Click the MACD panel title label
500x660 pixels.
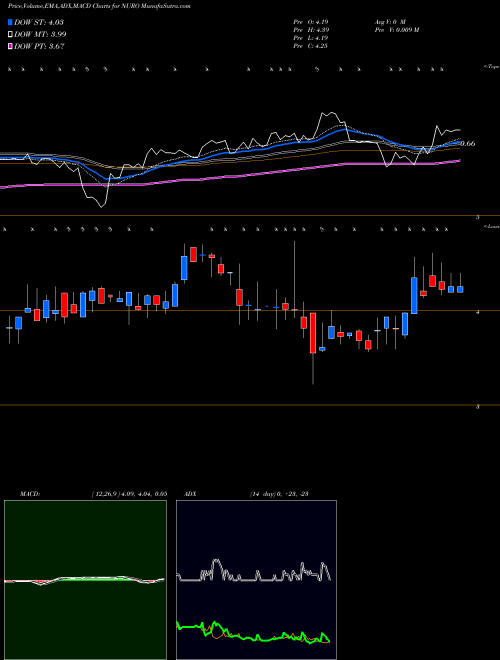click(x=30, y=493)
